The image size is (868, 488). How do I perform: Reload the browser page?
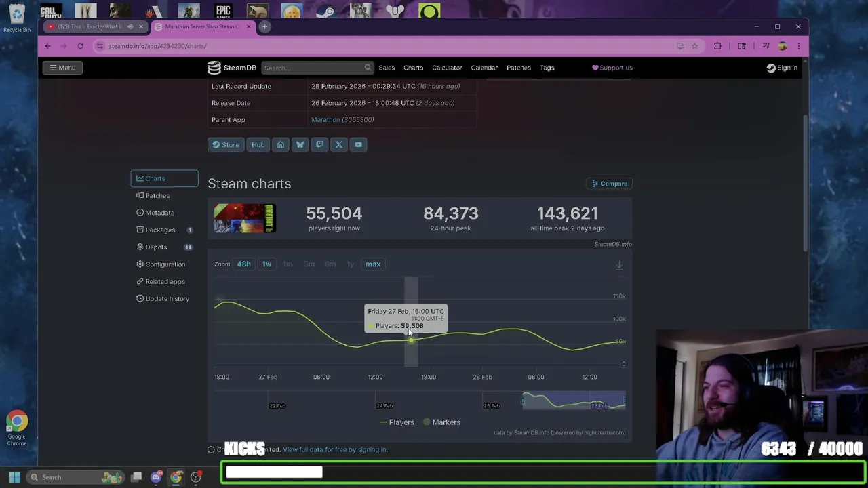coord(80,46)
